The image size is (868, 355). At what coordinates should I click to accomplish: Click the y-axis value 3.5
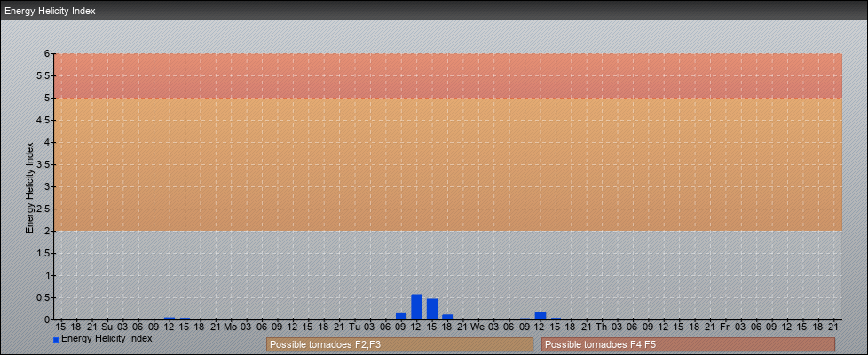pos(43,164)
